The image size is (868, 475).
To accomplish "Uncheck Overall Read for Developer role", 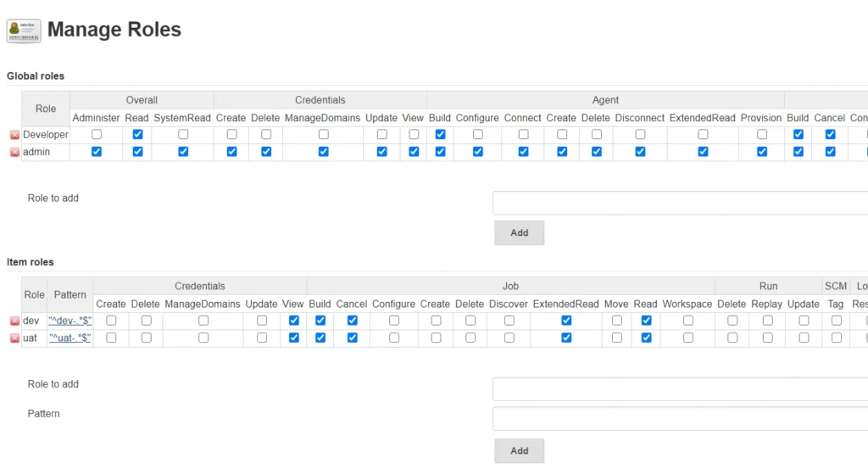I will 138,134.
